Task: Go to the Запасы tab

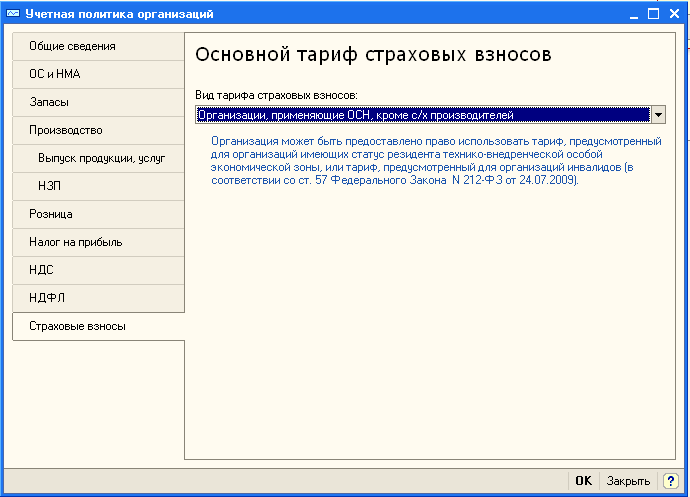Action: 98,102
